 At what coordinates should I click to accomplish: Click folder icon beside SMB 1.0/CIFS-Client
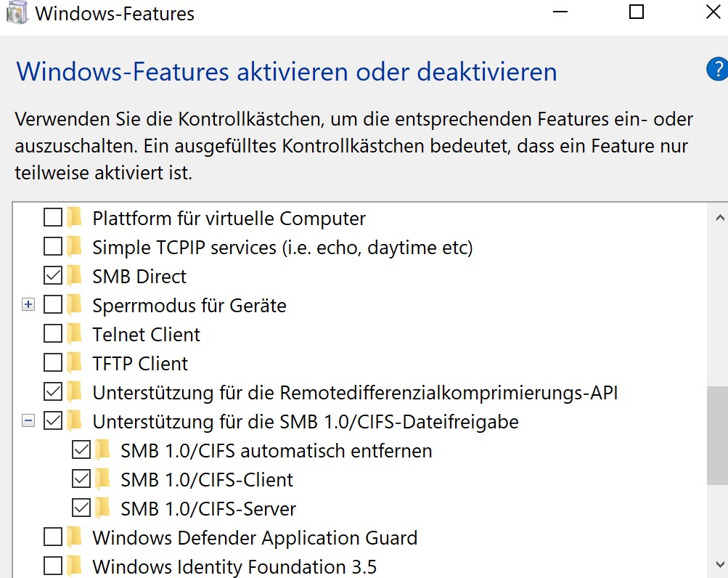tap(102, 478)
